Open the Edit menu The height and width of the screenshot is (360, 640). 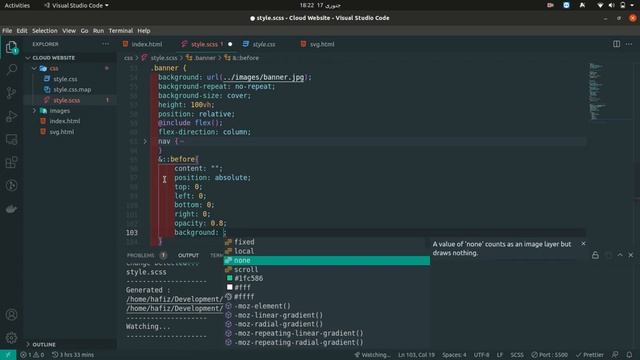pyautogui.click(x=22, y=31)
